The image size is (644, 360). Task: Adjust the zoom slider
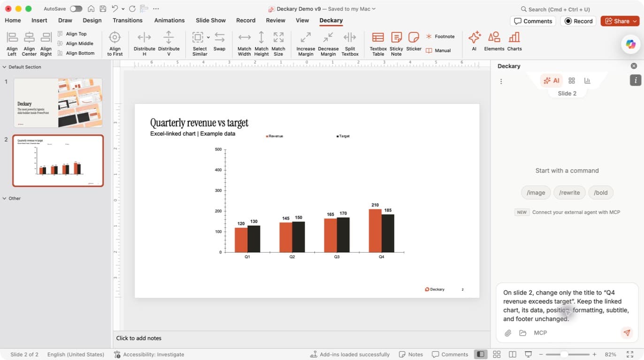pos(565,354)
